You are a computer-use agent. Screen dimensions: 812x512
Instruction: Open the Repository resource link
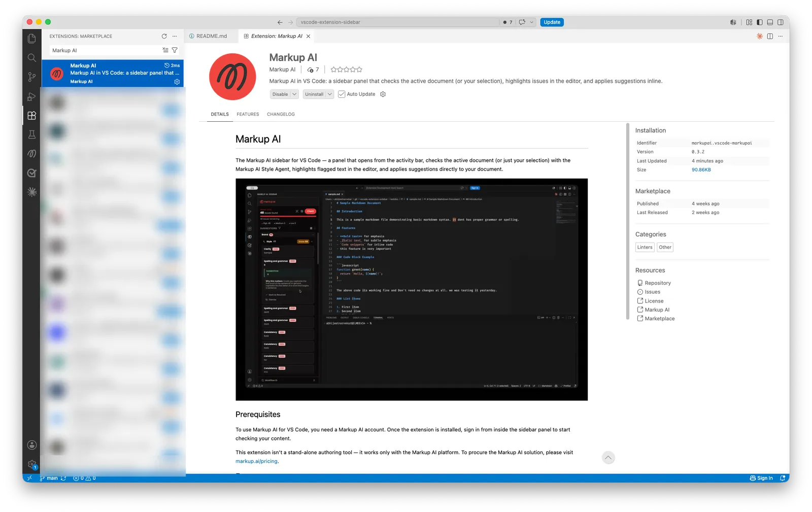coord(658,283)
